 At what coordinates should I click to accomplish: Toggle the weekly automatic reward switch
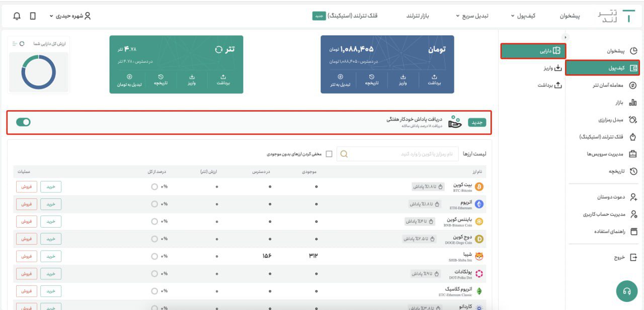point(23,122)
